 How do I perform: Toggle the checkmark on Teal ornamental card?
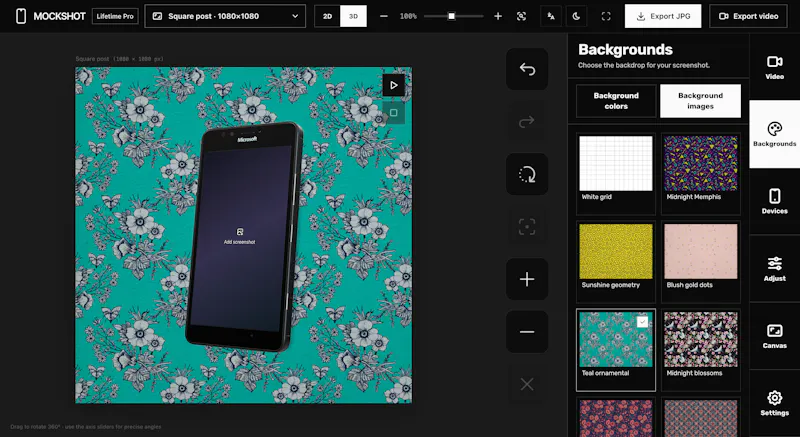(642, 322)
